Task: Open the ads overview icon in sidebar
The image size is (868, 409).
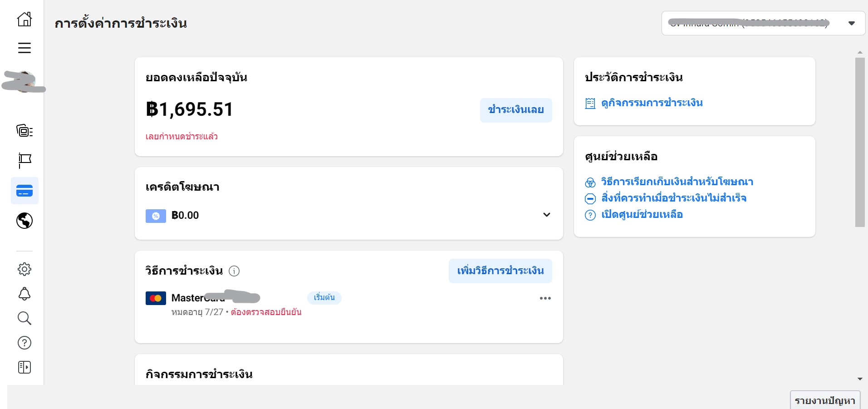Action: pos(25,131)
